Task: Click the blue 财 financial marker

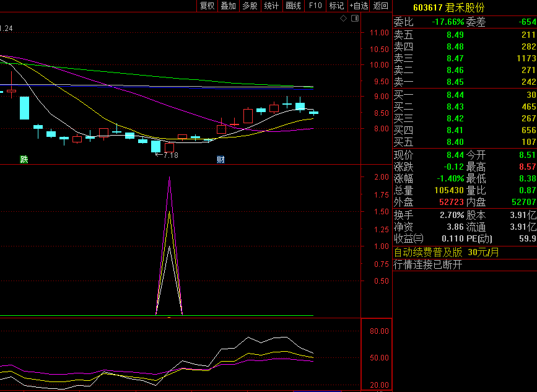Action: (220, 159)
